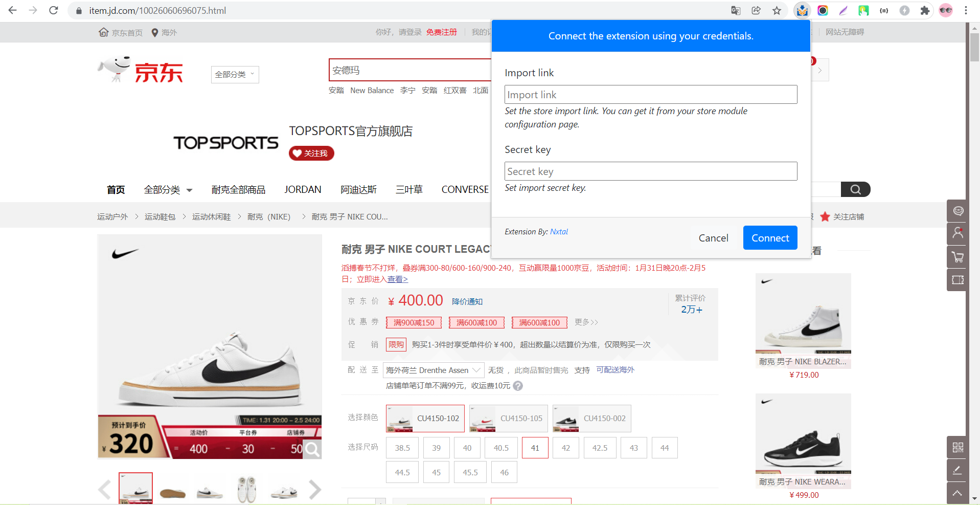Screen dimensions: 980x505
Task: Choose shoe size 41
Action: click(535, 448)
